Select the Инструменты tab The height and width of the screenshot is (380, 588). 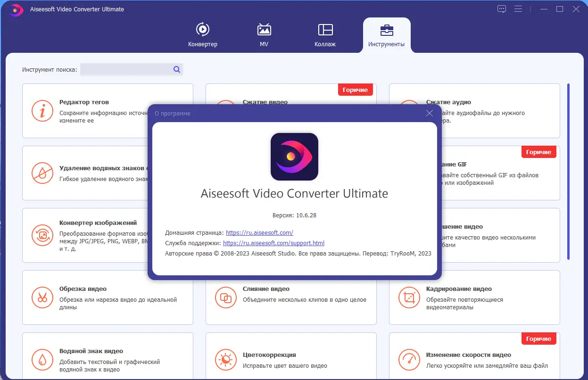coord(387,34)
